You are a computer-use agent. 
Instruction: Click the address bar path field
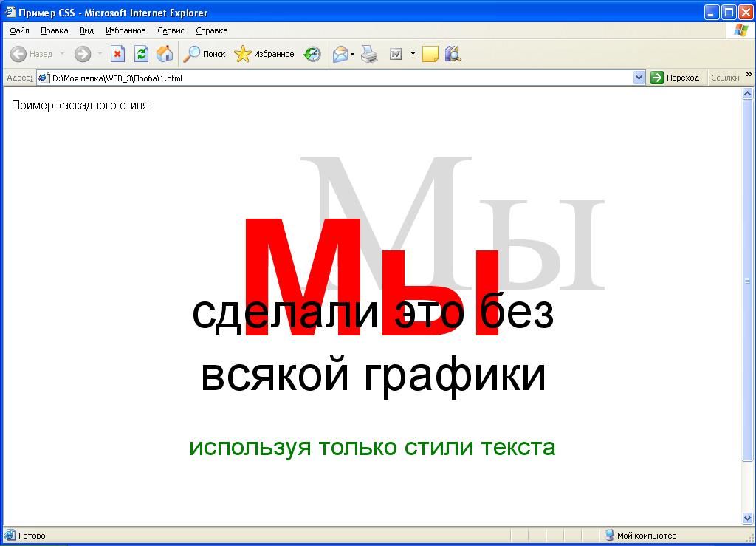340,78
